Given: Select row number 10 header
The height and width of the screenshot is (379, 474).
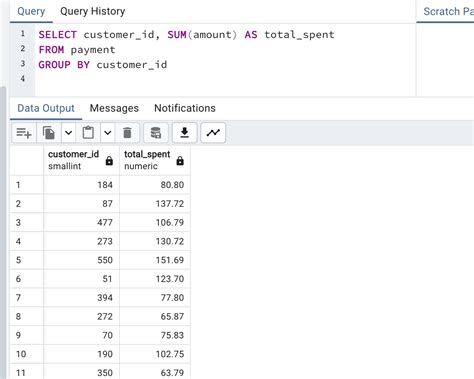Looking at the screenshot, I should (x=27, y=354).
